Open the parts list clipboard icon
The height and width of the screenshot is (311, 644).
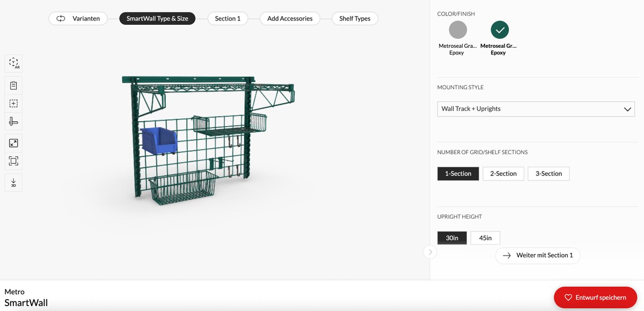coord(14,85)
